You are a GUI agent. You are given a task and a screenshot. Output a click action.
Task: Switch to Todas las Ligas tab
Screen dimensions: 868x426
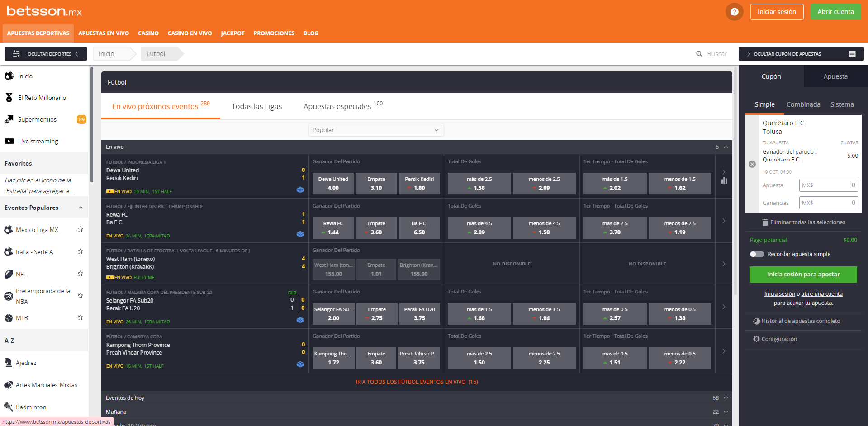(256, 106)
